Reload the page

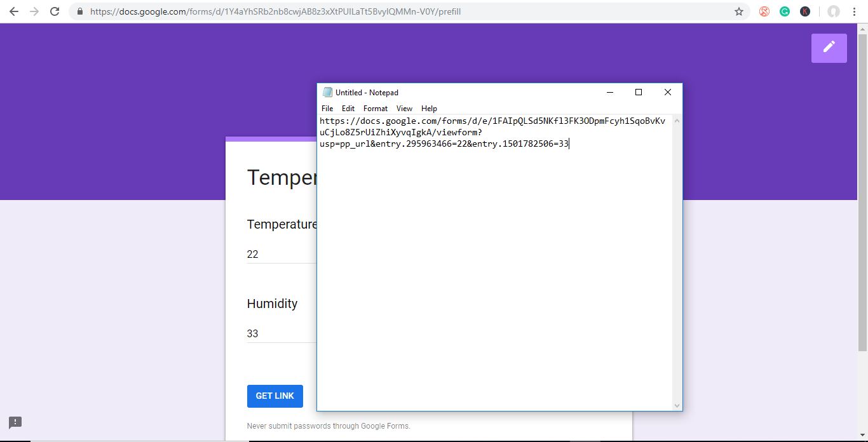pos(55,11)
